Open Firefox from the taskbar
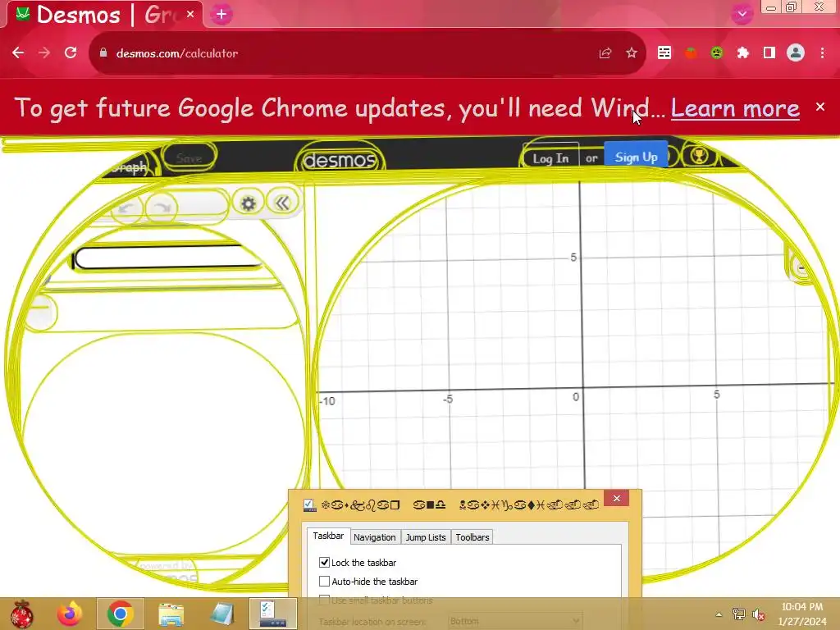This screenshot has width=840, height=630. click(x=71, y=614)
